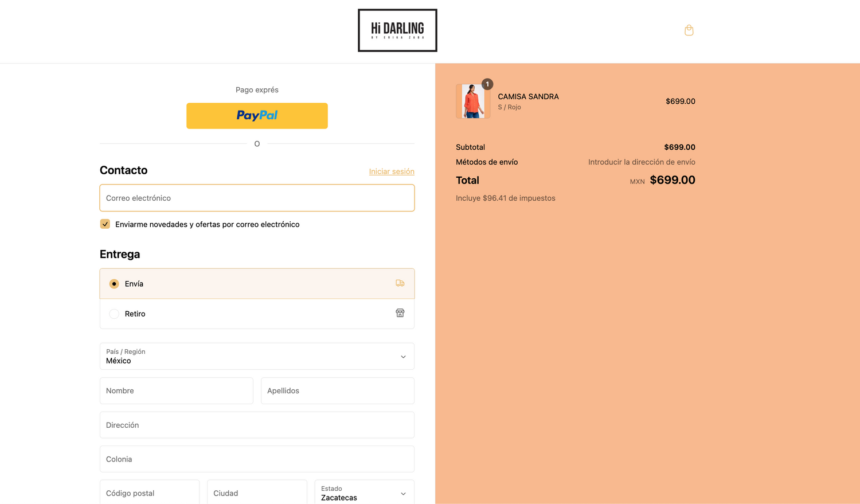
Task: Uncheck the email news and offers checkbox
Action: [105, 224]
